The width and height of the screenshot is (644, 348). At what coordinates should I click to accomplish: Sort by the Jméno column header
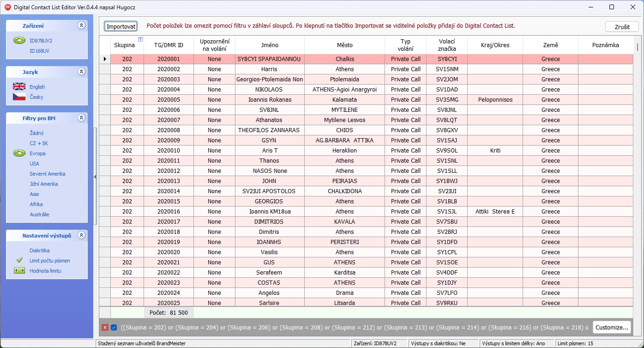tap(269, 45)
